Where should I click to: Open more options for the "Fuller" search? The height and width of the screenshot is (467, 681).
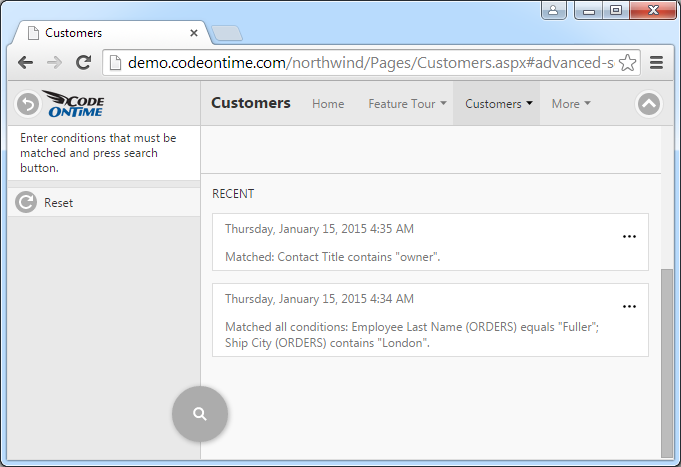coord(629,307)
